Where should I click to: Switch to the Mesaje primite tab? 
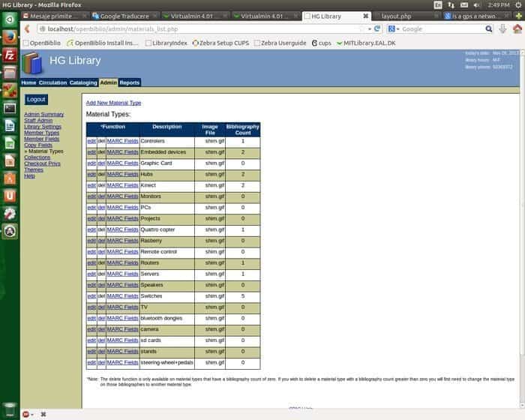[x=55, y=16]
